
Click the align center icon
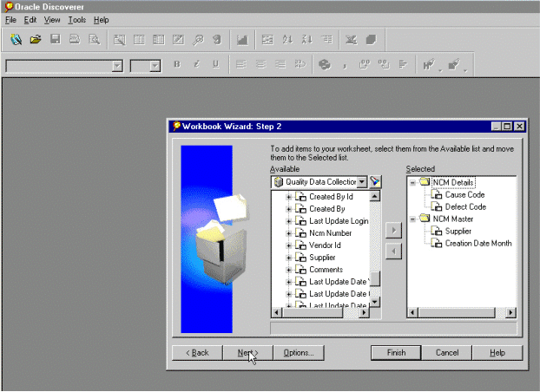tap(260, 64)
